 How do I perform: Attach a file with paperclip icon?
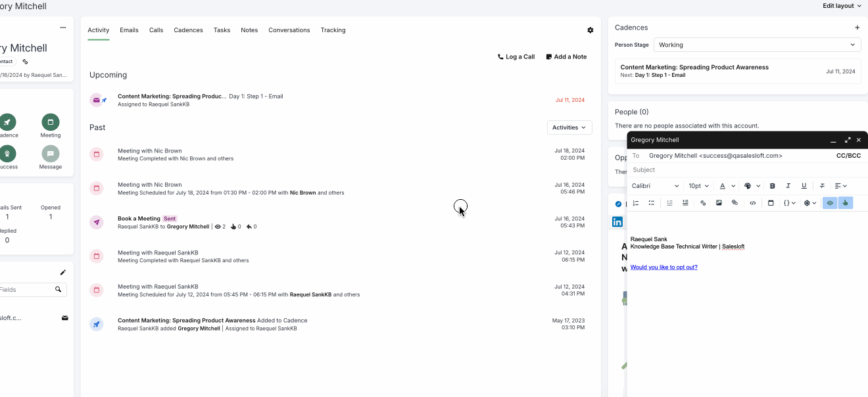[735, 203]
